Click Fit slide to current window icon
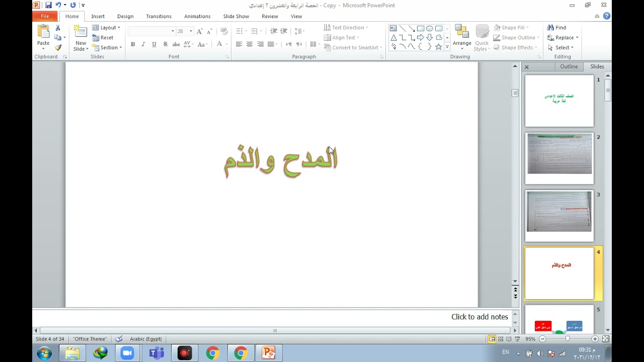 tap(606, 339)
